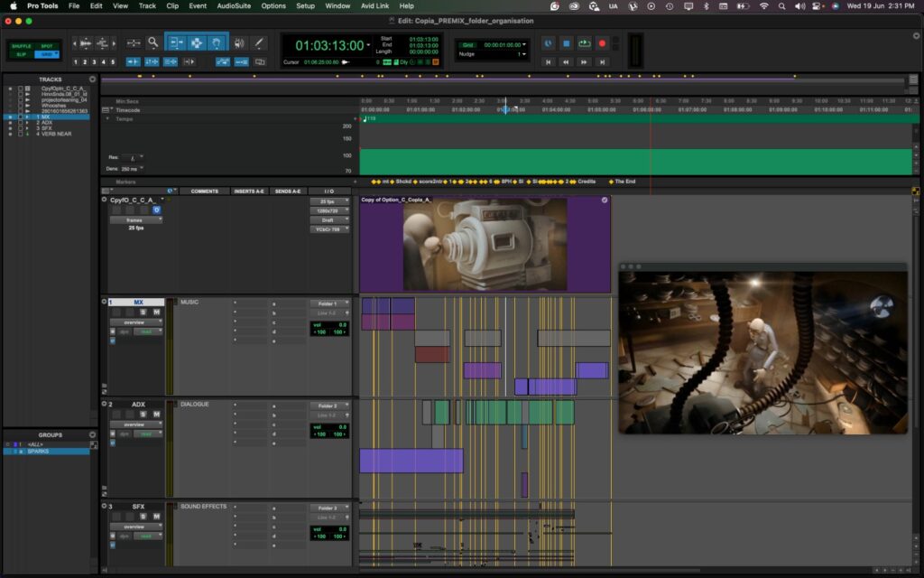Image resolution: width=924 pixels, height=578 pixels.
Task: Open the AudioSuite menu
Action: 234,6
